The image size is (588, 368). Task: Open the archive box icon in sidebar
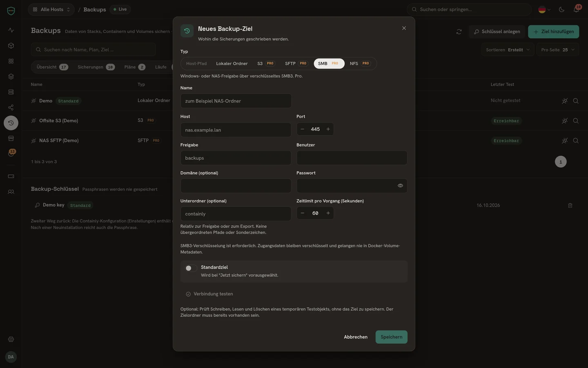click(x=11, y=138)
